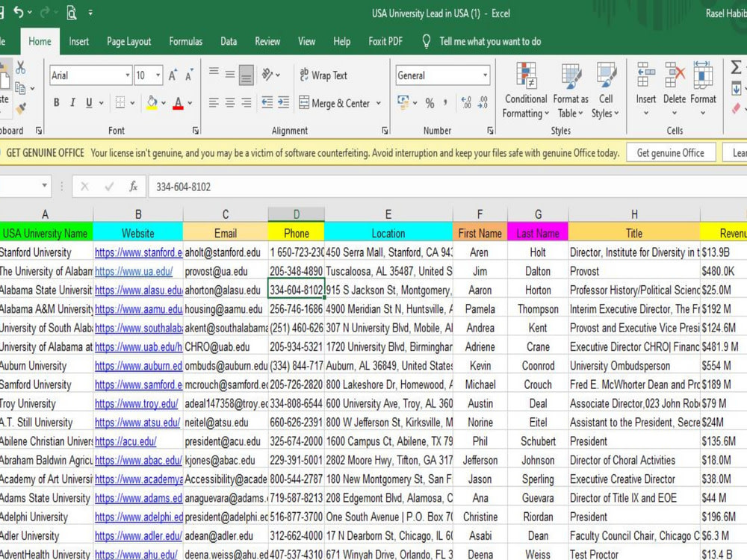Click Insert Function fx icon
Image resolution: width=747 pixels, height=560 pixels.
tap(134, 187)
